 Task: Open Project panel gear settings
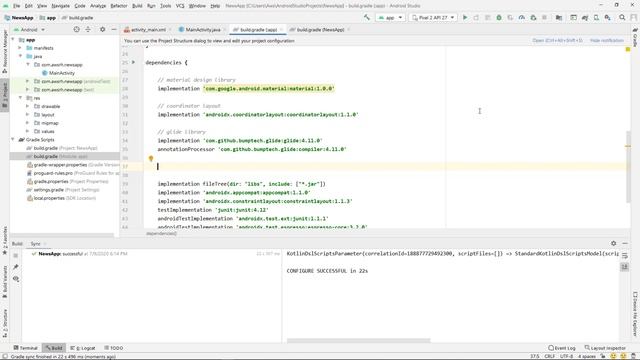pos(102,29)
